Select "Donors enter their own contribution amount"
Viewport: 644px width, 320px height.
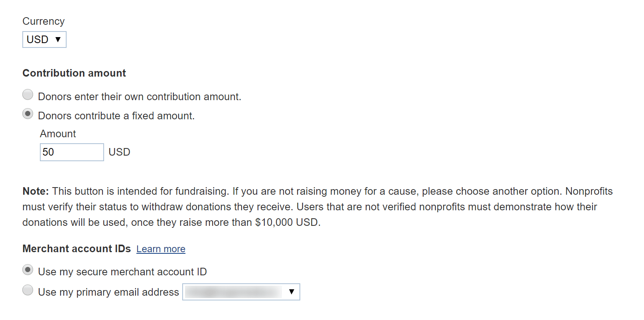click(x=28, y=95)
